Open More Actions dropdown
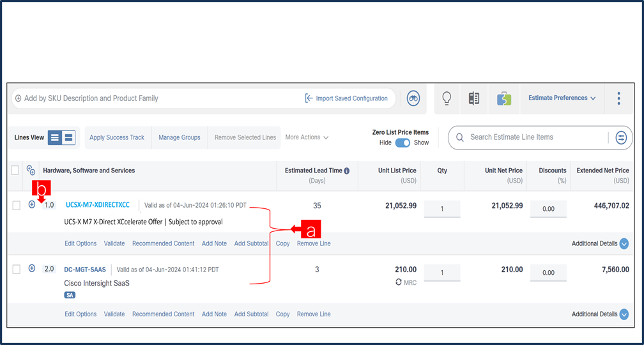 coord(307,137)
